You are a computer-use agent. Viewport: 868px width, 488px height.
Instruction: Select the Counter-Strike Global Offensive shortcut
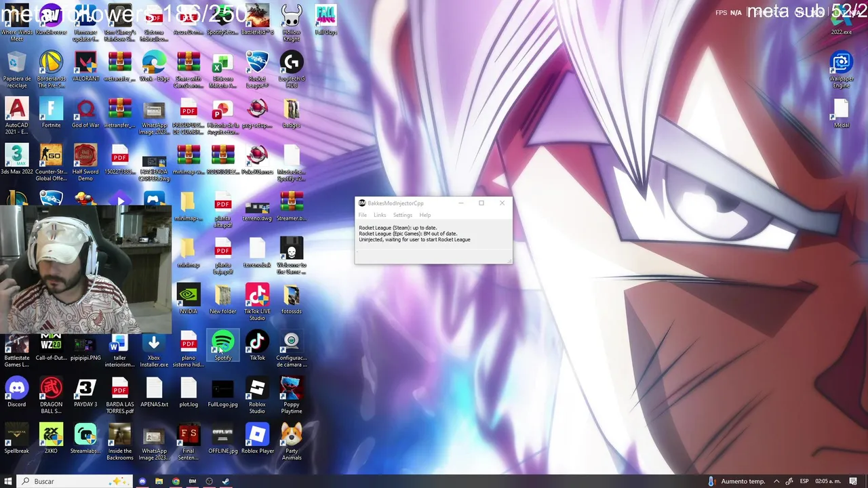[x=51, y=163]
